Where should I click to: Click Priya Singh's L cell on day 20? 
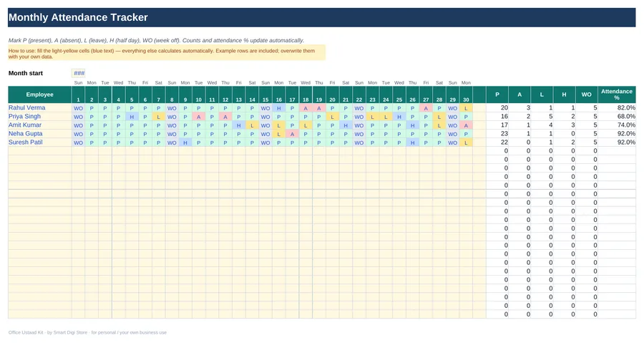332,117
